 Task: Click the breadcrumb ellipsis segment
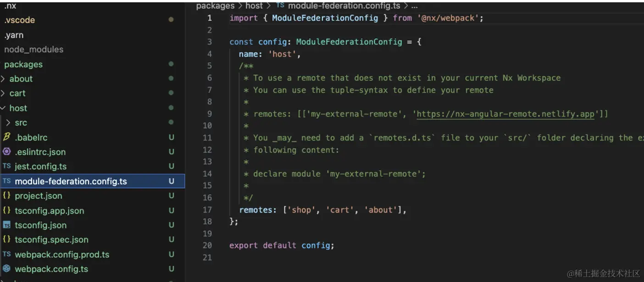[x=414, y=6]
